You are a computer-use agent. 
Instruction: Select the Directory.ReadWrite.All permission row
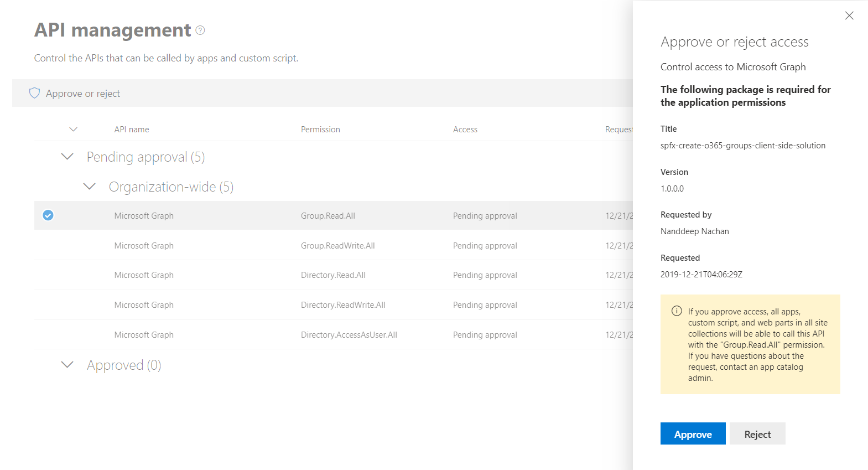pyautogui.click(x=343, y=305)
